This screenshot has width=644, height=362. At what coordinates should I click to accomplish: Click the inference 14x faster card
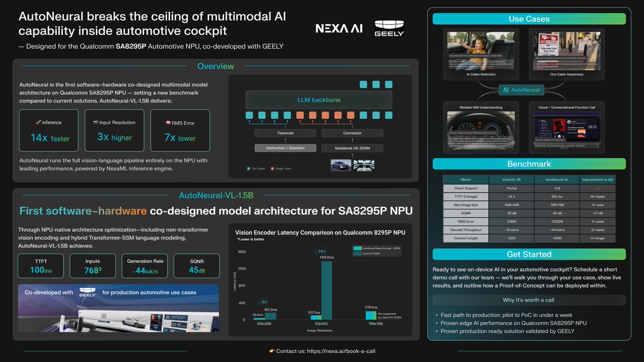(x=49, y=130)
